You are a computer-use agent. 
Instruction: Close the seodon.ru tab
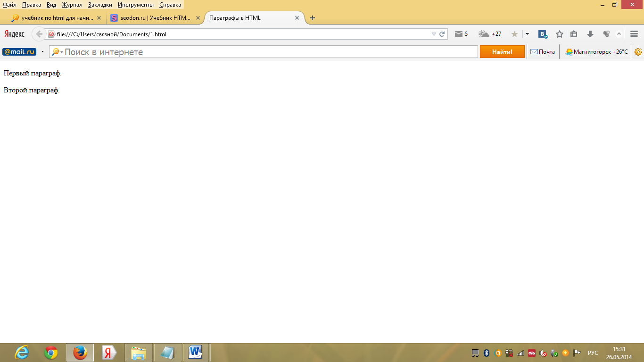(198, 18)
